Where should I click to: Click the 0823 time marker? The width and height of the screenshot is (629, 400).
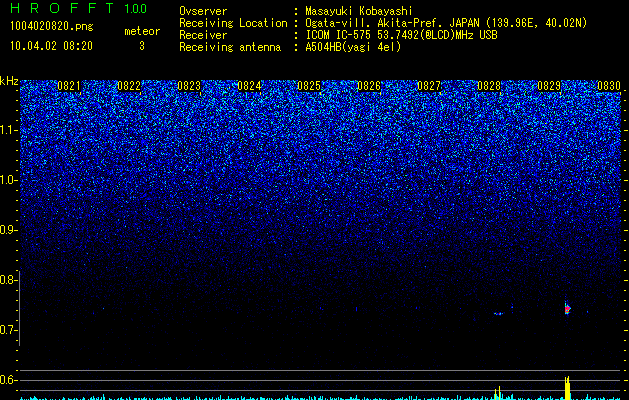pyautogui.click(x=189, y=86)
